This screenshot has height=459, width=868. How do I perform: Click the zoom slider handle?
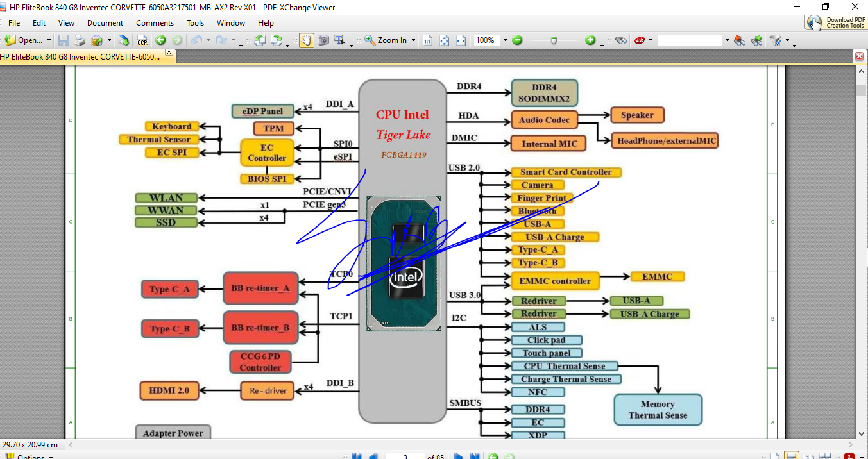coord(554,40)
